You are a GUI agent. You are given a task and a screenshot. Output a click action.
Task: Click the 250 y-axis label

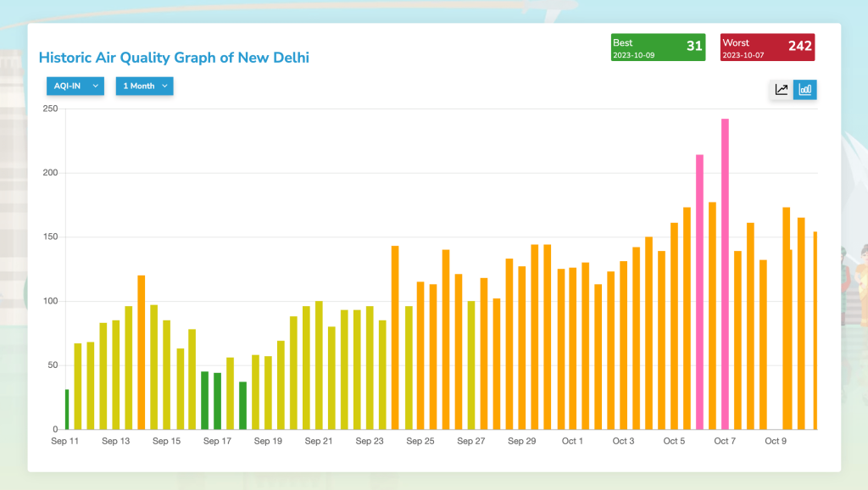pos(50,109)
